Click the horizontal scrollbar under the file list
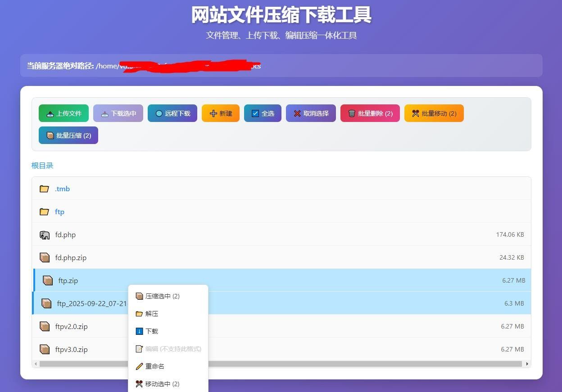This screenshot has height=392, width=562. pyautogui.click(x=280, y=364)
